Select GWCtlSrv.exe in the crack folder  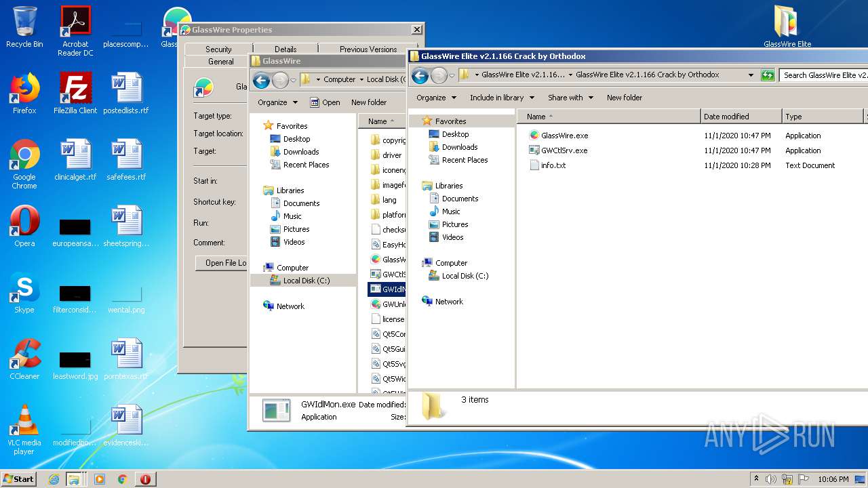click(558, 150)
